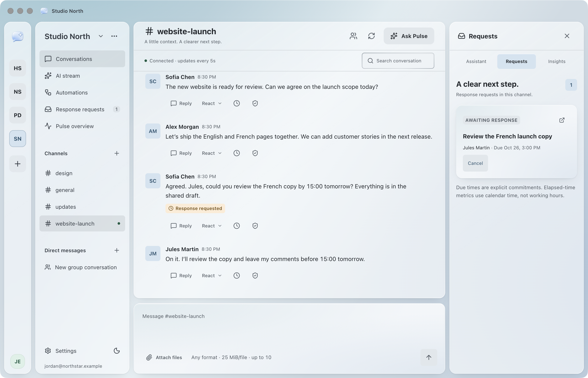Close the Requests panel
Screen dimensions: 588x378
pos(567,36)
